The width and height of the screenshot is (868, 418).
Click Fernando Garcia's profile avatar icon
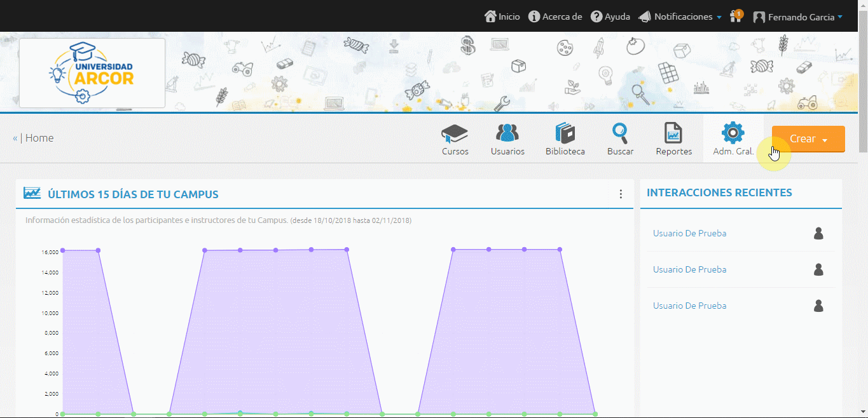[x=759, y=17]
